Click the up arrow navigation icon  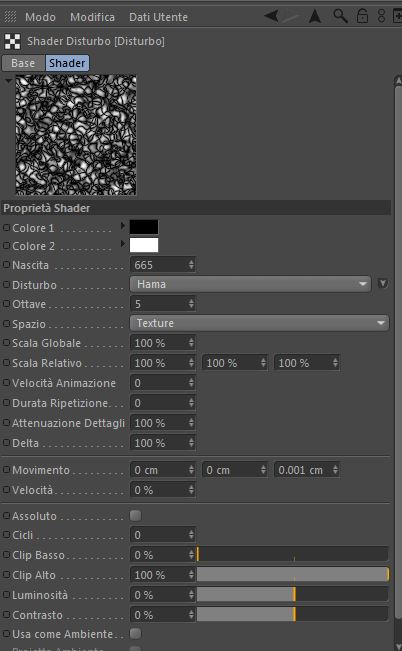[315, 16]
